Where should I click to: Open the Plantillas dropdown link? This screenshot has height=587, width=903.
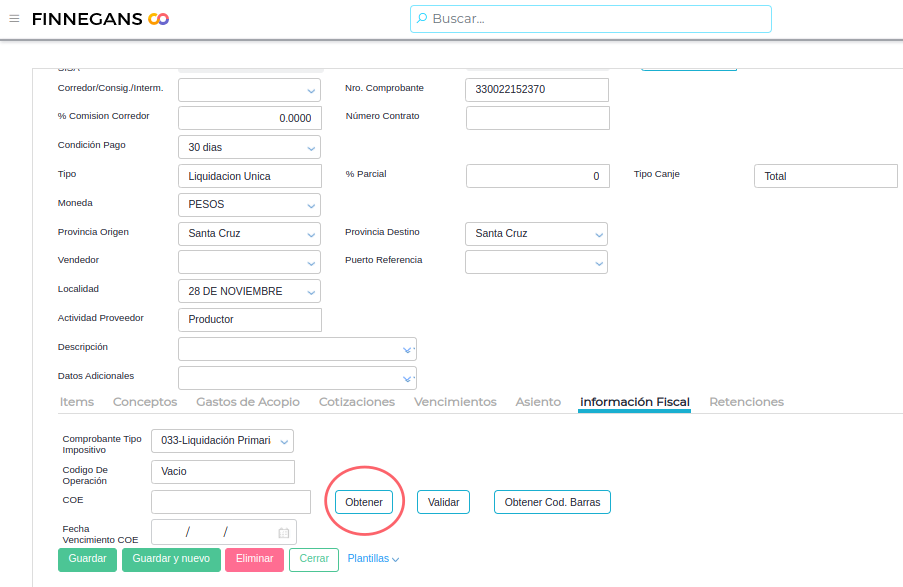(373, 559)
